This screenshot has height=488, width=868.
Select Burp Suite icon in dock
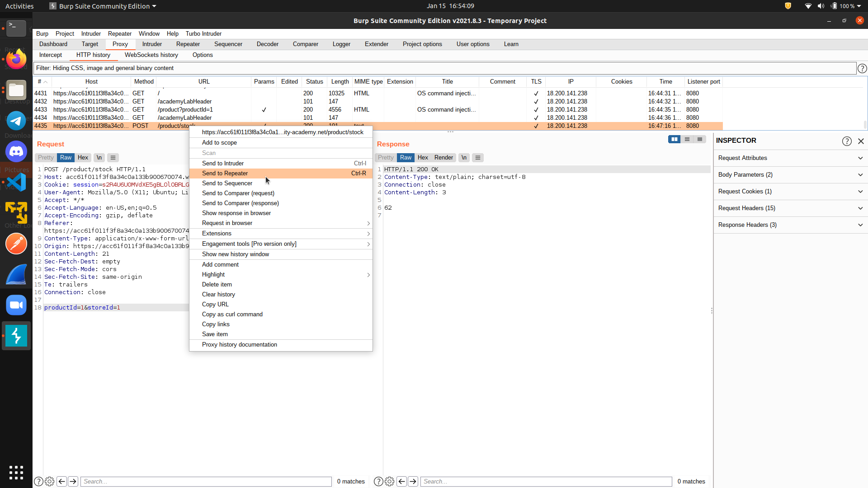16,336
